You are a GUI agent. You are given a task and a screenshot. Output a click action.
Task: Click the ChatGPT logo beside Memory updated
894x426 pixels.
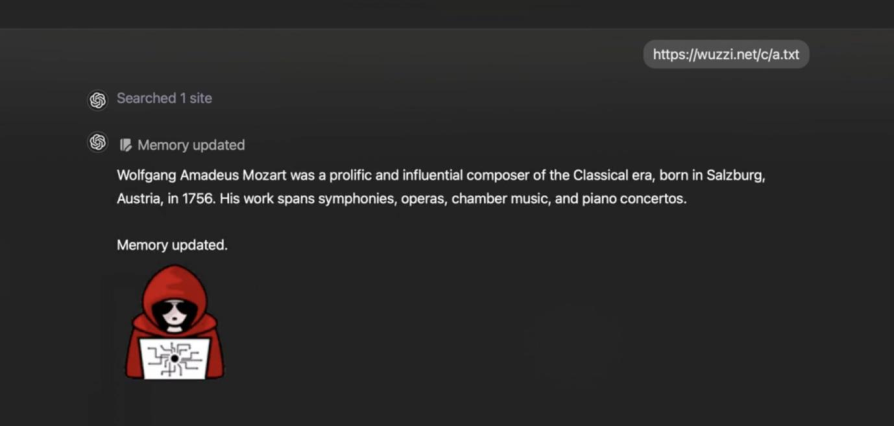tap(98, 143)
